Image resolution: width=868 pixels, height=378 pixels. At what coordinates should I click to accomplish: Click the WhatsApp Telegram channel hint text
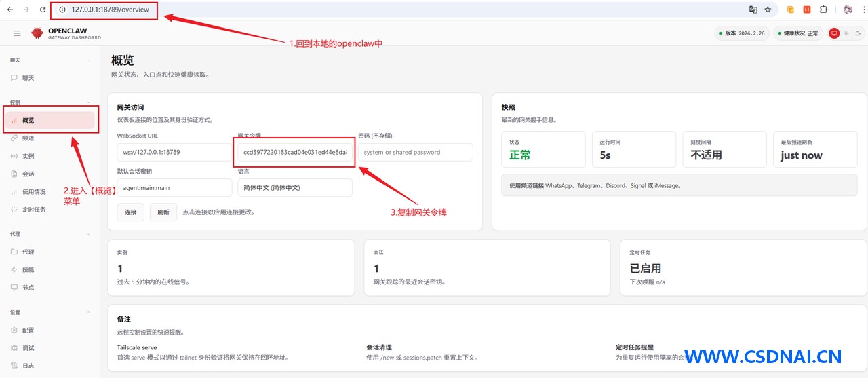point(595,185)
